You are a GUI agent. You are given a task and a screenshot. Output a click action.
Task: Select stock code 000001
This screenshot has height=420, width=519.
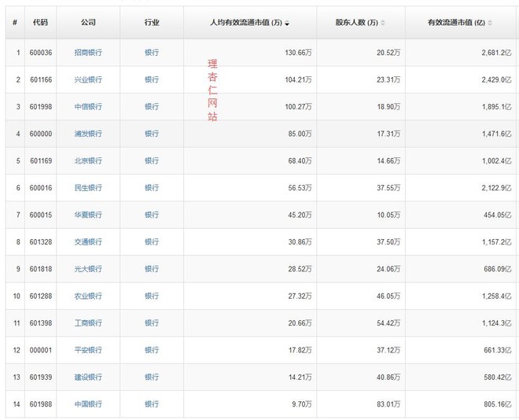click(41, 350)
